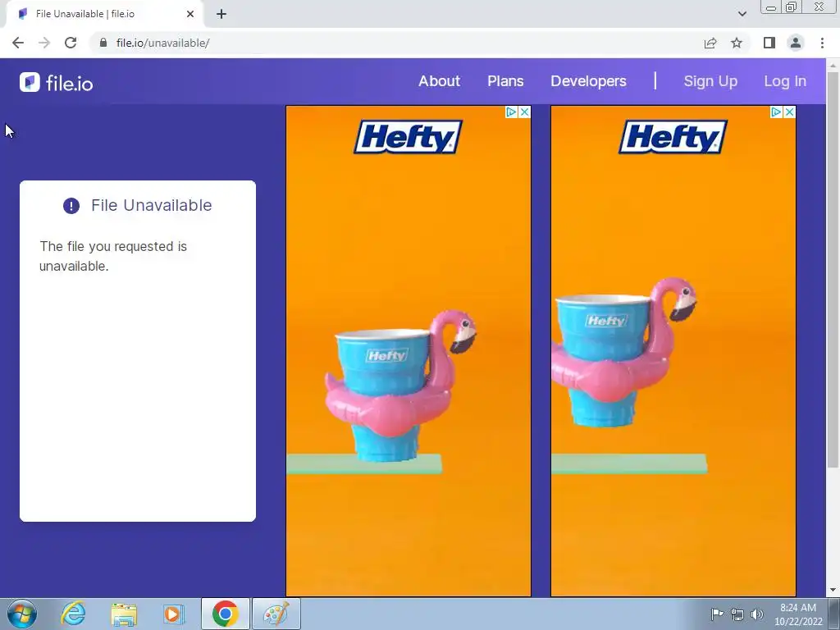This screenshot has height=630, width=840.
Task: Open Windows Explorer from the taskbar
Action: 124,614
